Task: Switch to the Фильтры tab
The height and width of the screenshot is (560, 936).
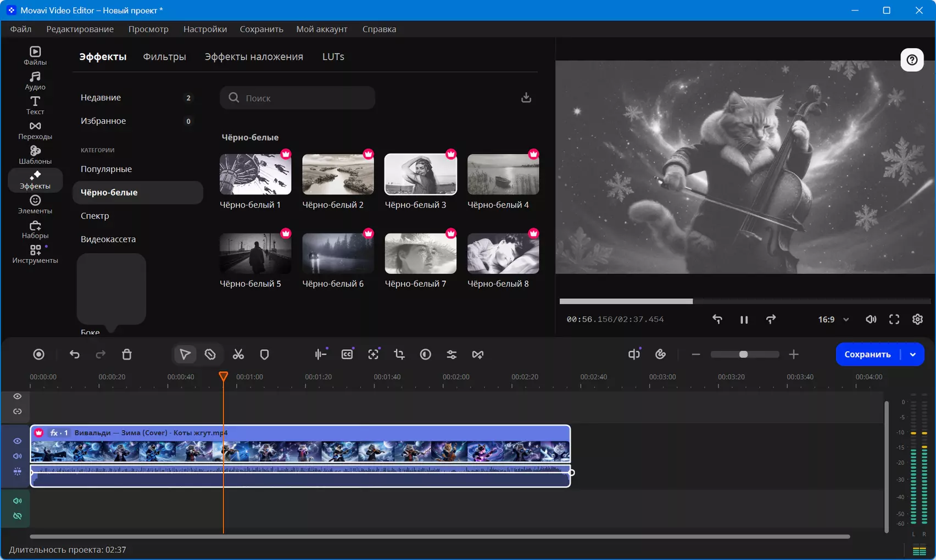Action: tap(164, 57)
